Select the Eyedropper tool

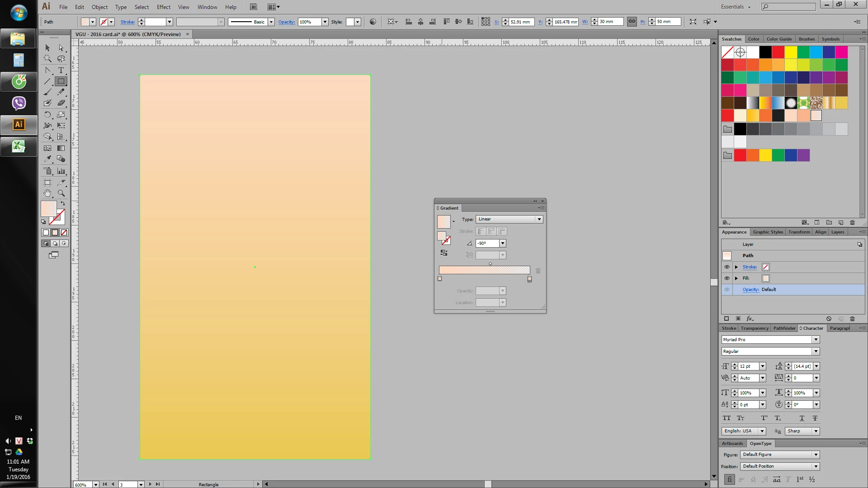[48, 159]
